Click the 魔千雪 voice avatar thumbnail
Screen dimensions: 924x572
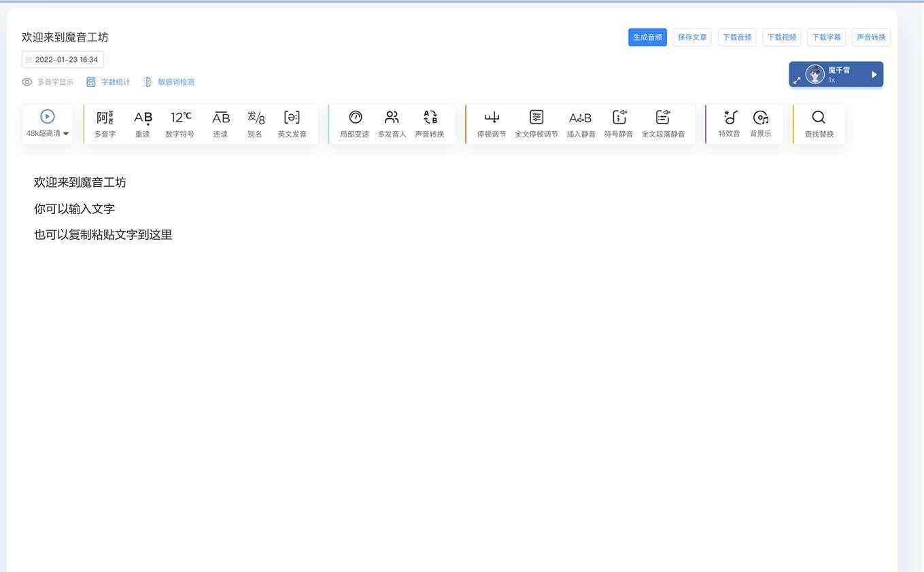(815, 74)
